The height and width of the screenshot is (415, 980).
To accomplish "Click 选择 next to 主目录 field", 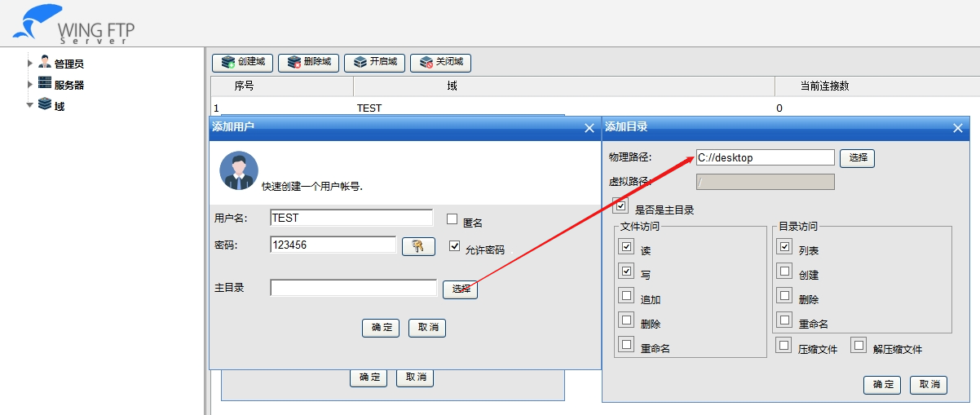I will pos(461,289).
